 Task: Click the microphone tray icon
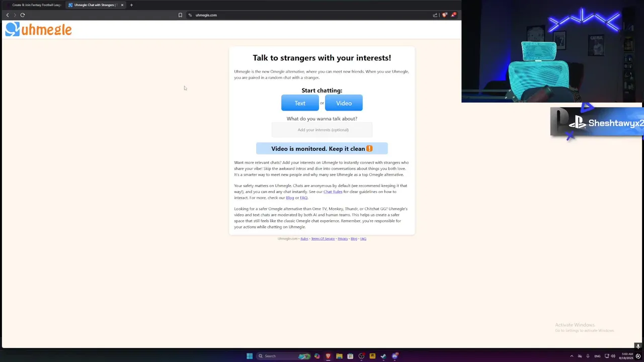pos(588,356)
